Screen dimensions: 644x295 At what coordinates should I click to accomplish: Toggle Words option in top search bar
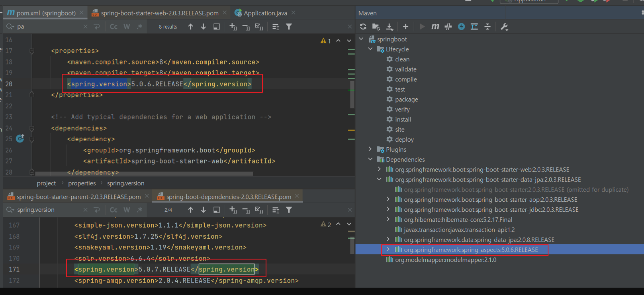127,27
